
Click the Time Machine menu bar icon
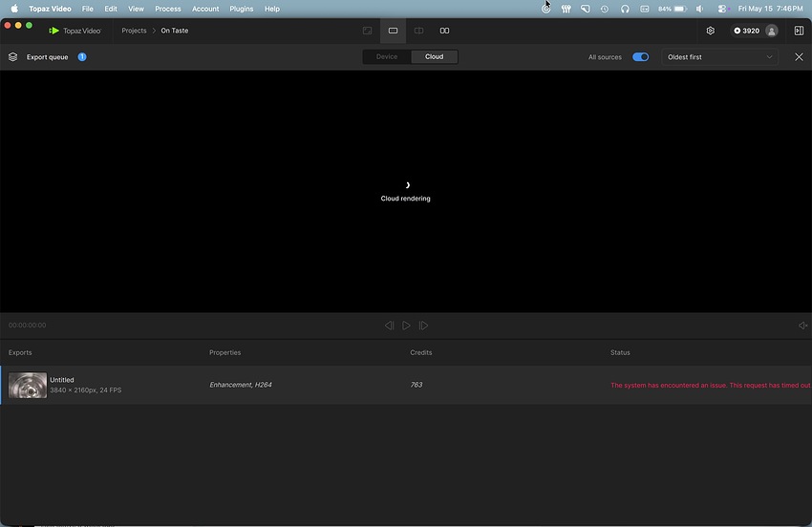point(605,9)
